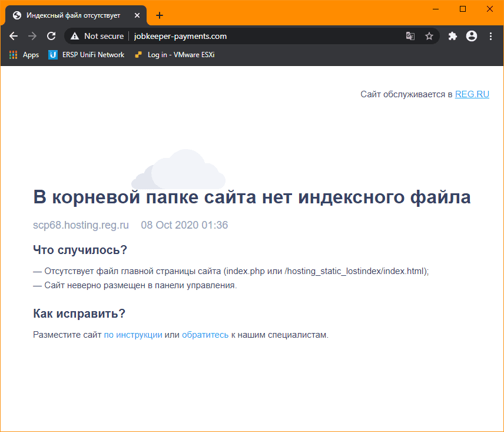Click the line mentioning index.php
This screenshot has width=504, height=432.
click(x=231, y=271)
